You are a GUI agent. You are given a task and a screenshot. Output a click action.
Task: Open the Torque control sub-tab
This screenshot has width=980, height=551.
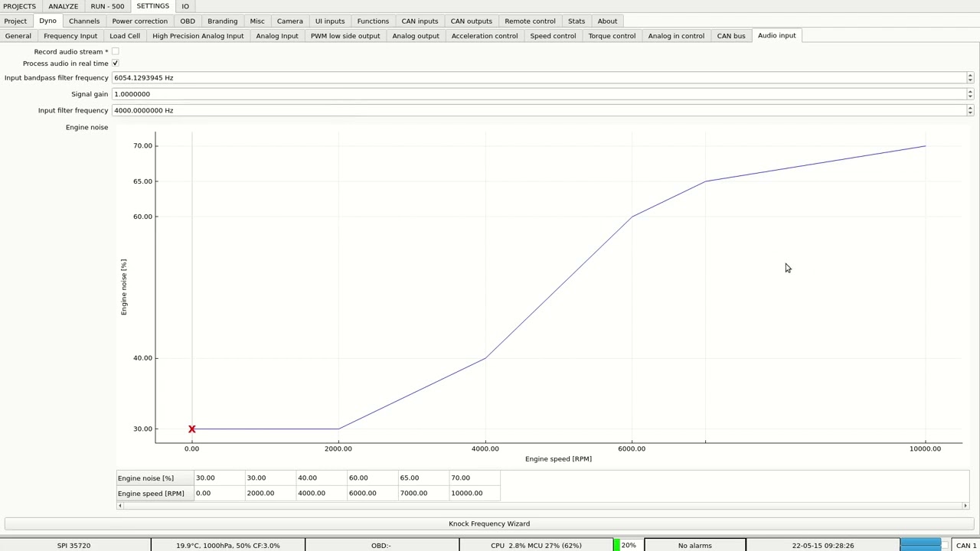pyautogui.click(x=612, y=36)
